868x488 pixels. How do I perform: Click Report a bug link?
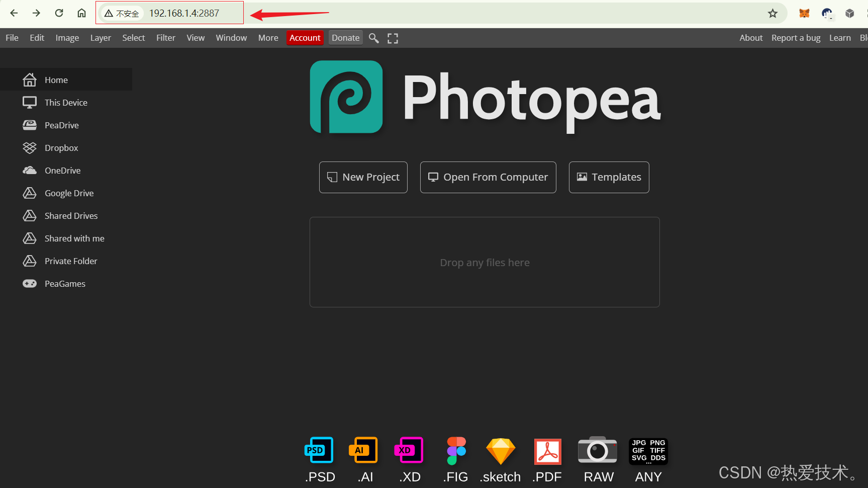(796, 38)
